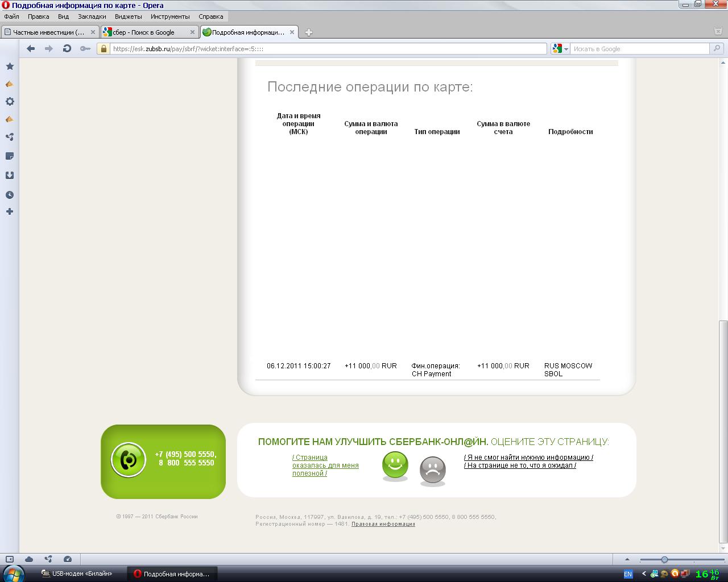This screenshot has height=582, width=728.
Task: Click the green smiley face rating icon
Action: tap(395, 465)
